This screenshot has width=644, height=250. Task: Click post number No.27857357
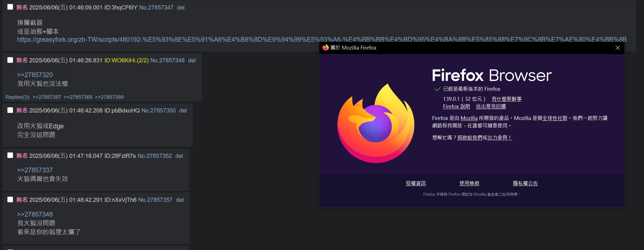click(155, 200)
